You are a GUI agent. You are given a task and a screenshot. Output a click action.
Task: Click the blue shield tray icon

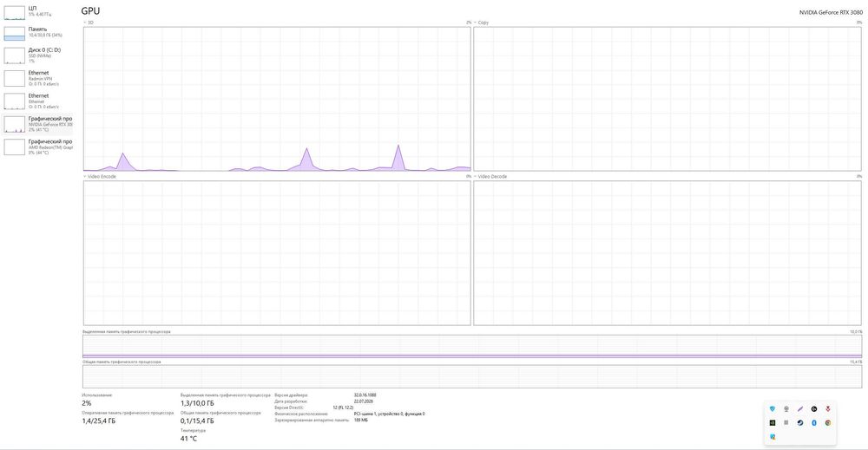[773, 409]
